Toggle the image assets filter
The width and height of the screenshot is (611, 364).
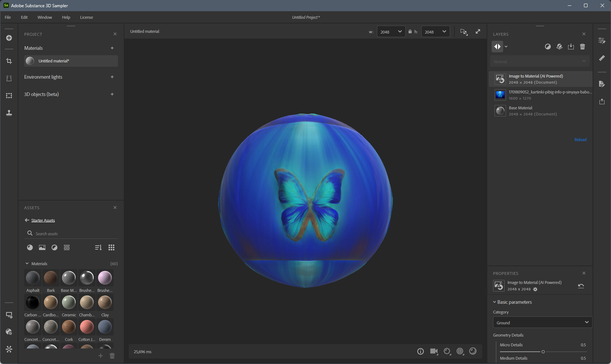pos(42,247)
